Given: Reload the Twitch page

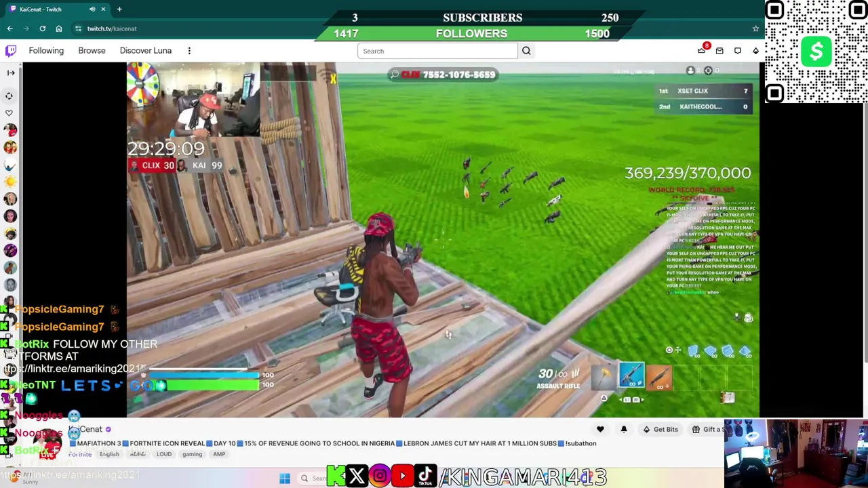Looking at the screenshot, I should (x=42, y=28).
